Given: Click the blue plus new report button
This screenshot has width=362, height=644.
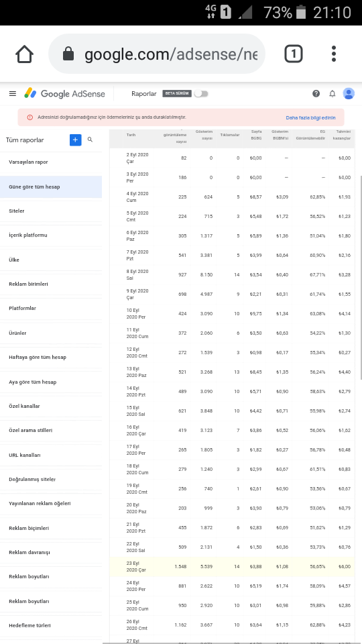Looking at the screenshot, I should pyautogui.click(x=76, y=140).
